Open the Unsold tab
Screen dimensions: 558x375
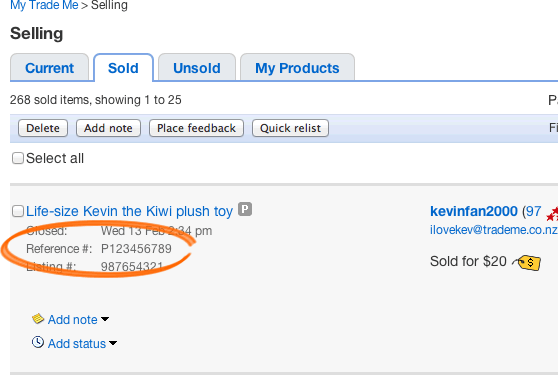[x=197, y=68]
